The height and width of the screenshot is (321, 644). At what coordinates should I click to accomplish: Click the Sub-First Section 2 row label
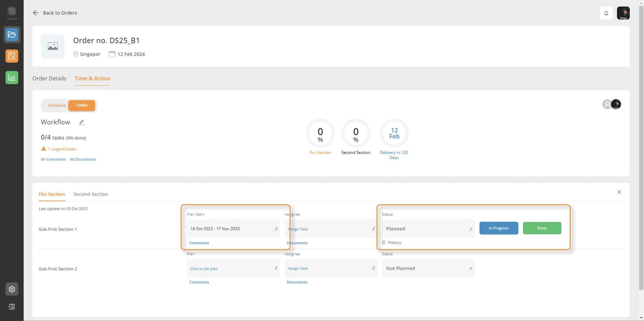click(x=58, y=269)
